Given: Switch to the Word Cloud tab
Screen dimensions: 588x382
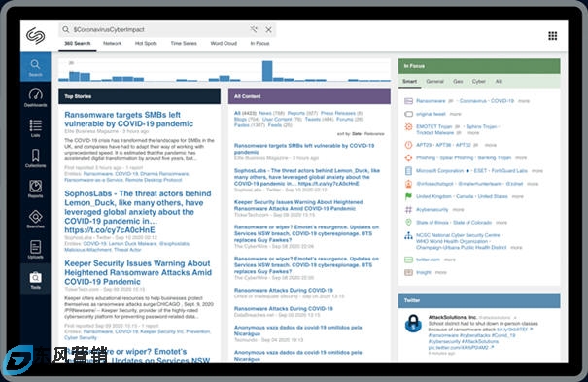Looking at the screenshot, I should 224,43.
